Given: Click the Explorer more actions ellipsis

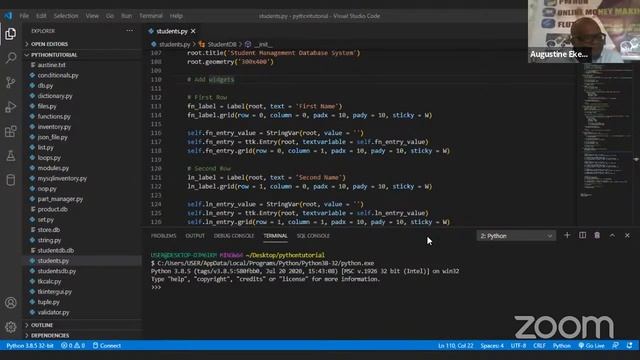Looking at the screenshot, I should tap(129, 31).
